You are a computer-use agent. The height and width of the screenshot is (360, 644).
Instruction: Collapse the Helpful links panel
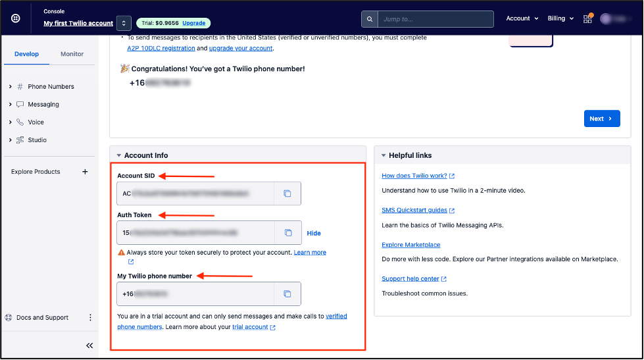(384, 155)
